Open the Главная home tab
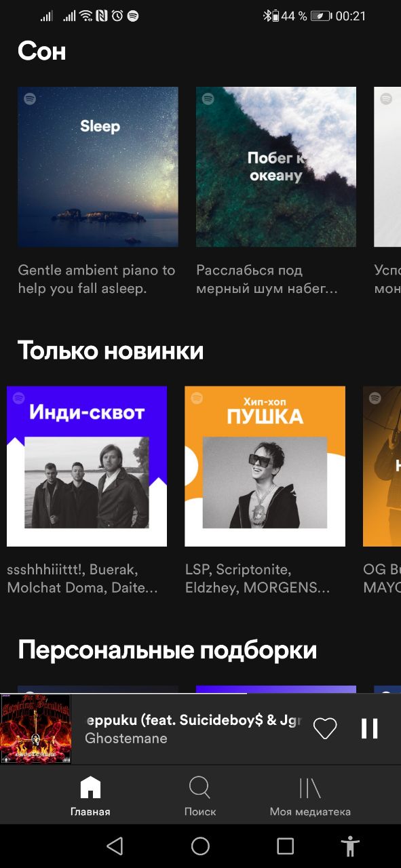The image size is (401, 868). click(x=90, y=796)
